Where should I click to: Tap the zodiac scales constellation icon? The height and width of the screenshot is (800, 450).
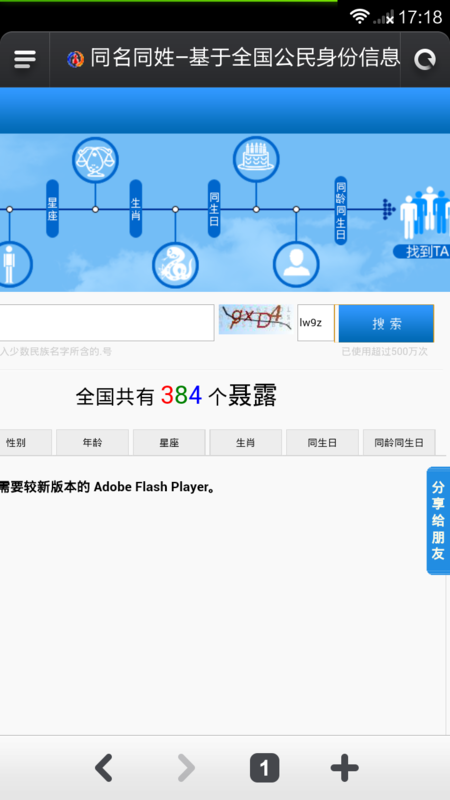[95, 160]
